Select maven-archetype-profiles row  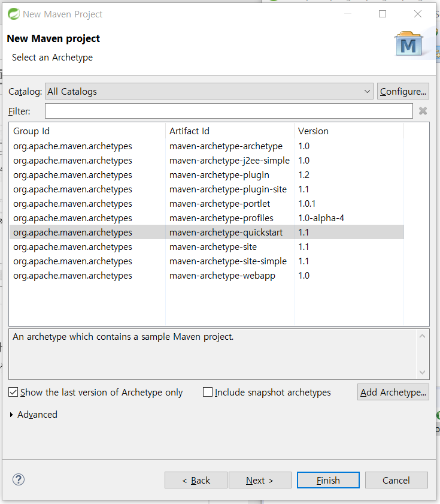click(207, 218)
